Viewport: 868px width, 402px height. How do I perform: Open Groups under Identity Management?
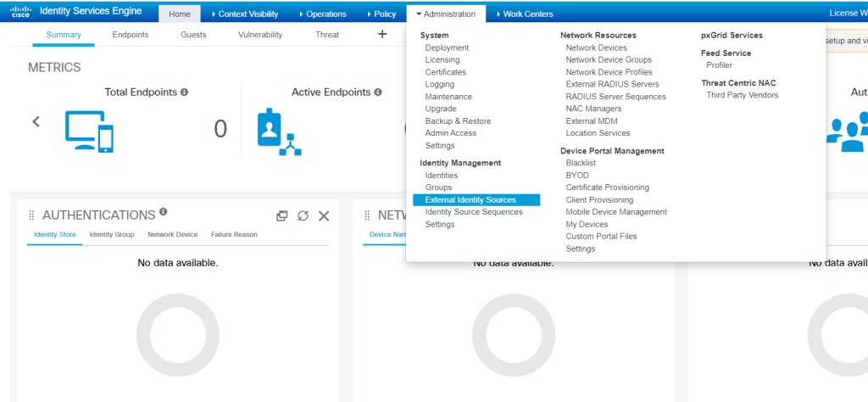(438, 187)
